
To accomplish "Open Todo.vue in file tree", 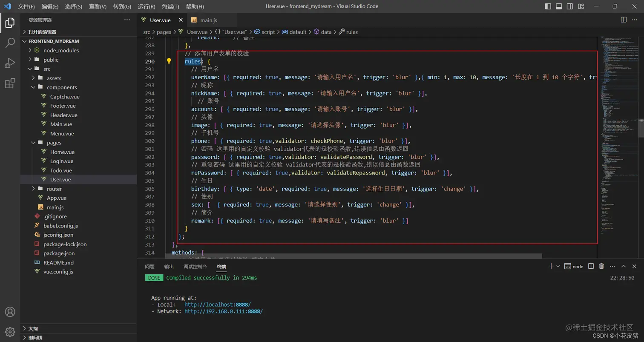I will click(x=61, y=170).
